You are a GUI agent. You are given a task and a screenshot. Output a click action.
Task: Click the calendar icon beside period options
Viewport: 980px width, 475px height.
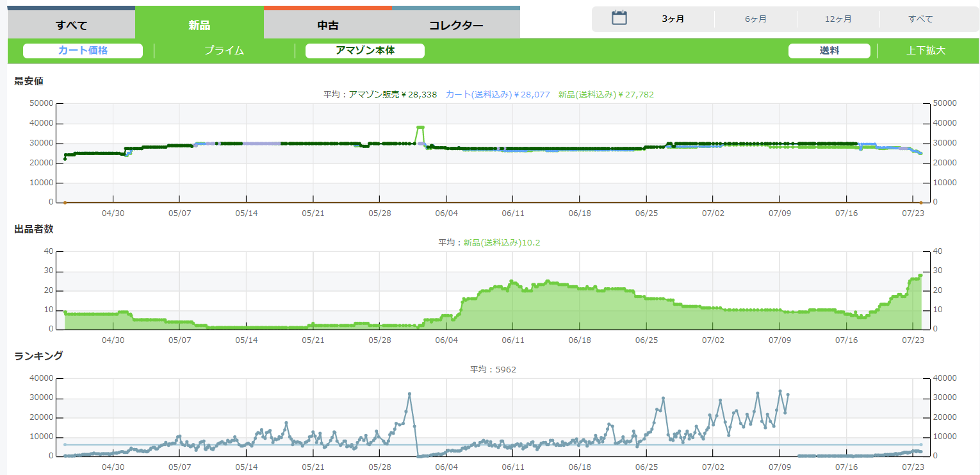pos(619,18)
